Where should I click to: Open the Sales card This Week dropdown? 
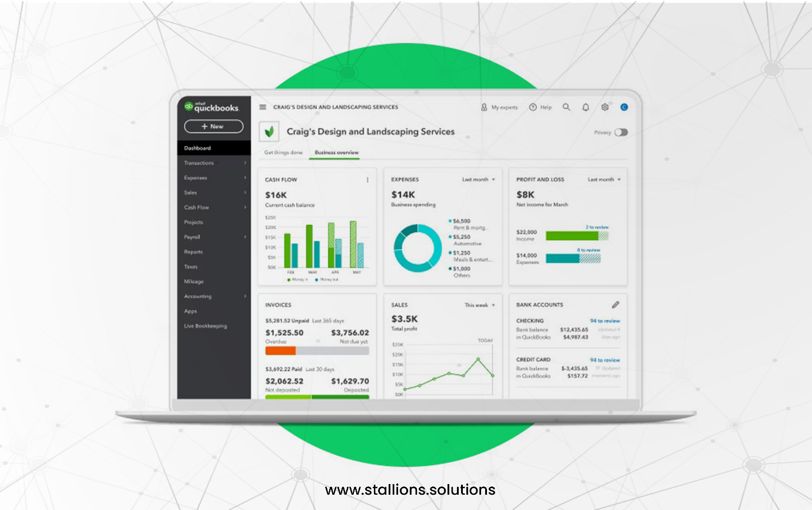tap(478, 305)
